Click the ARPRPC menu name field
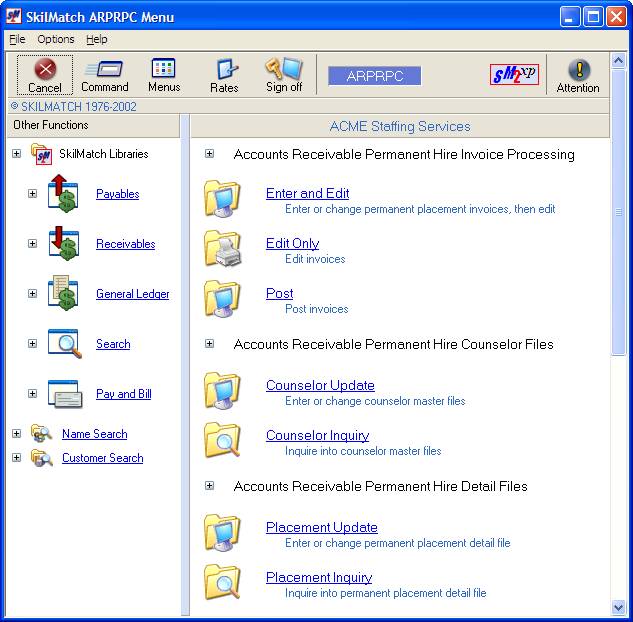633x622 pixels. [375, 76]
